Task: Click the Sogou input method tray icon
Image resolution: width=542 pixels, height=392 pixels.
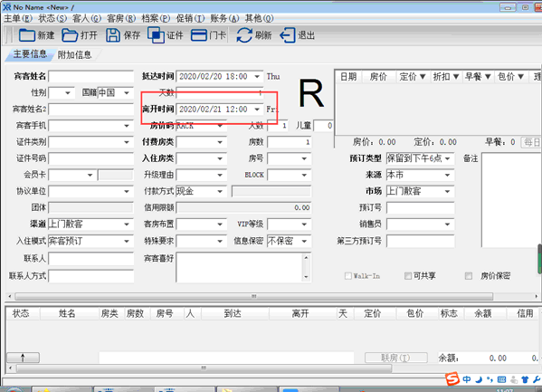Action: (452, 378)
